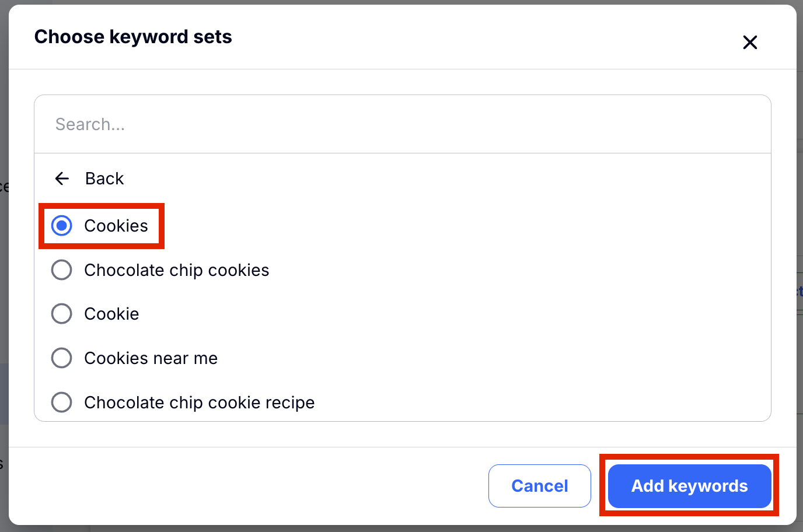Select the Cookies radio button
The image size is (803, 532).
62,226
